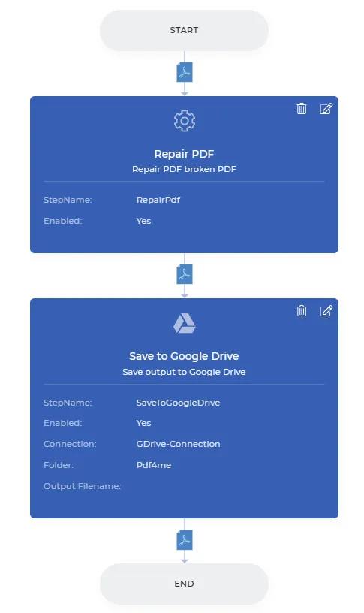The image size is (364, 613).
Task: Select the Save to Google Drive title
Action: [184, 356]
